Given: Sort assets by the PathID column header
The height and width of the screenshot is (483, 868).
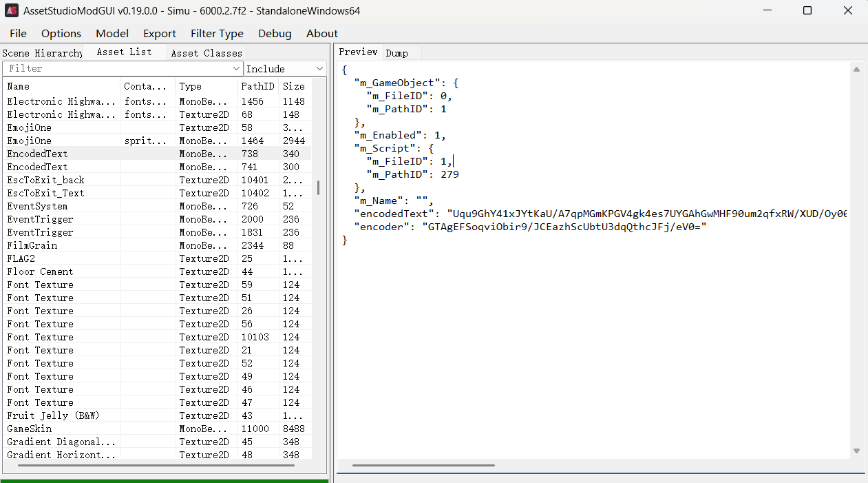Looking at the screenshot, I should 258,86.
